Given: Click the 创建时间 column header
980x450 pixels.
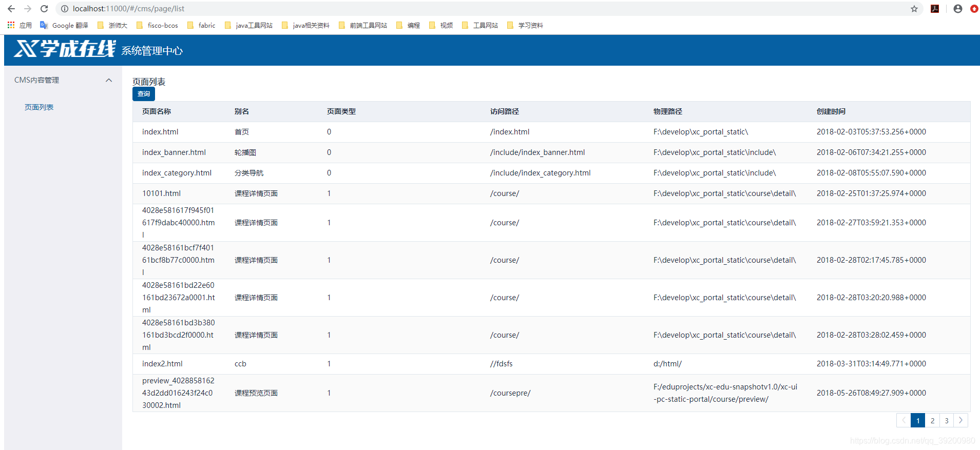Looking at the screenshot, I should [831, 111].
